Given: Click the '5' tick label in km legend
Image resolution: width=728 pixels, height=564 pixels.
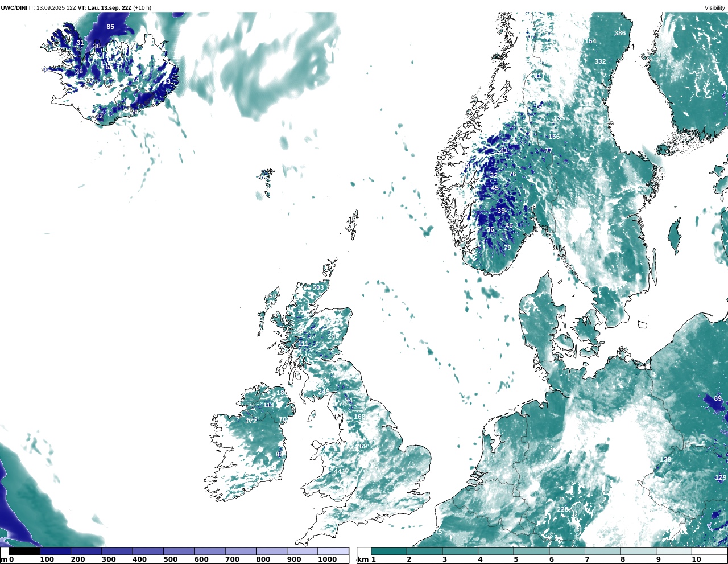Looking at the screenshot, I should point(516,559).
